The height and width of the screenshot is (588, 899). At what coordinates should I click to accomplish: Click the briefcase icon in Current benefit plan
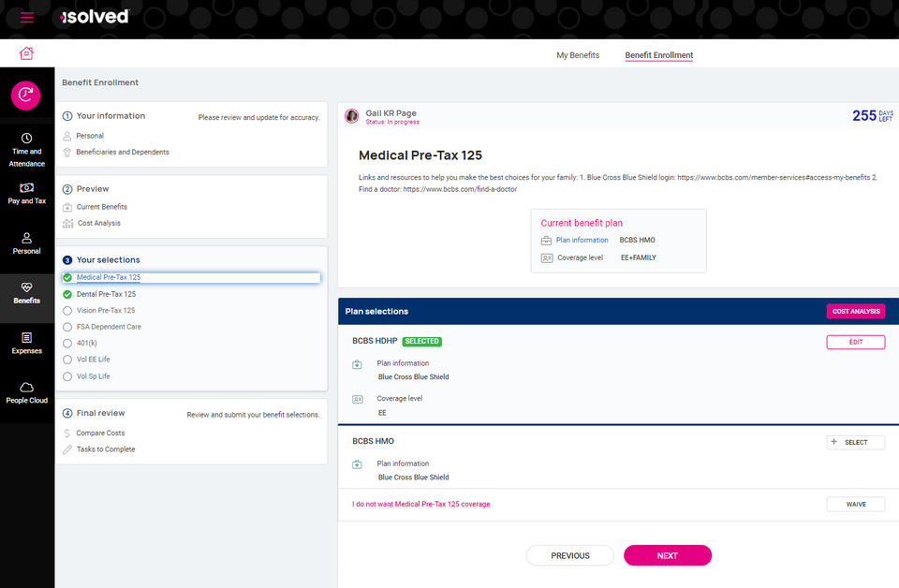click(x=546, y=241)
